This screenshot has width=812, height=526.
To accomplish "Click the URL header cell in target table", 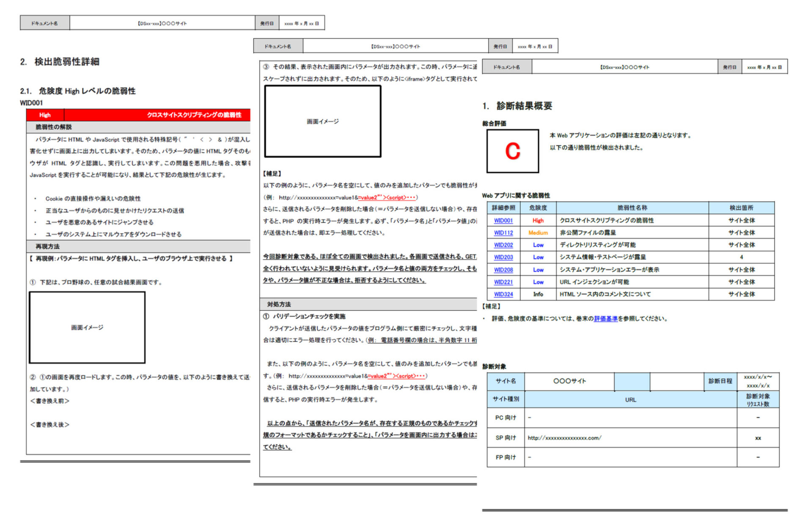I will [x=631, y=400].
